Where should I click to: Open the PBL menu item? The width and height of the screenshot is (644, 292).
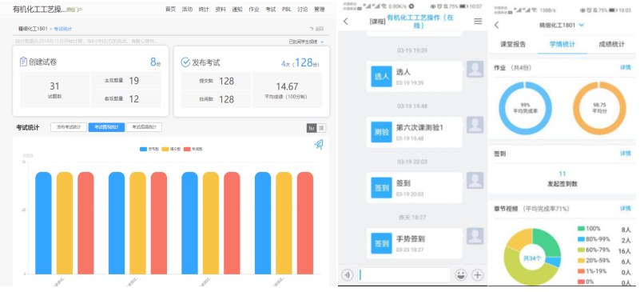287,9
